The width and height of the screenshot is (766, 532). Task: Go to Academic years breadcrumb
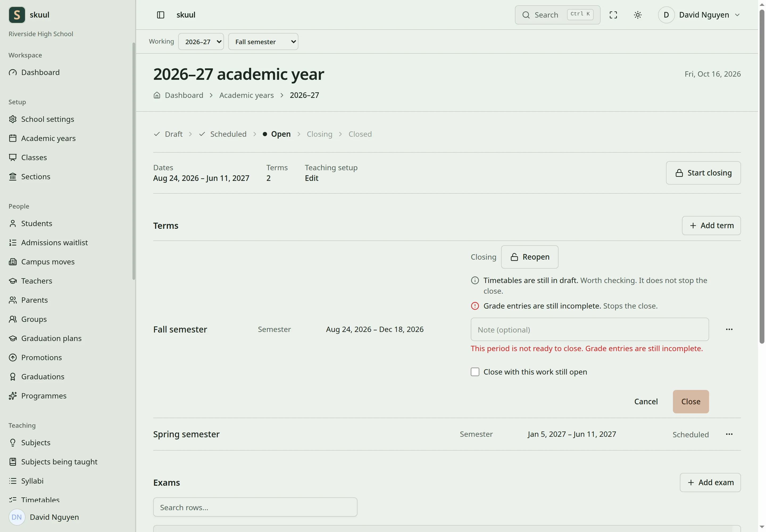tap(246, 95)
